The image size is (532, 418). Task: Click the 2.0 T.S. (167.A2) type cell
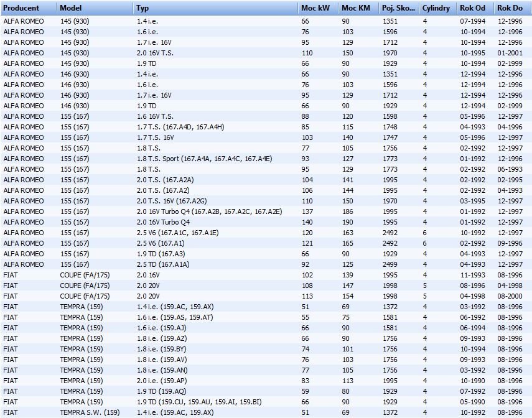(163, 190)
